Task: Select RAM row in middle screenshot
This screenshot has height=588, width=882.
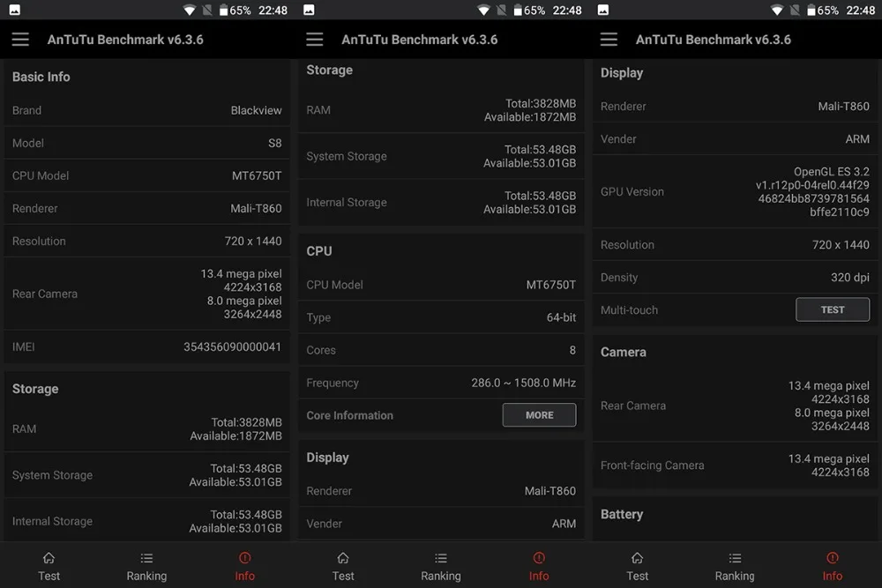Action: [x=441, y=110]
